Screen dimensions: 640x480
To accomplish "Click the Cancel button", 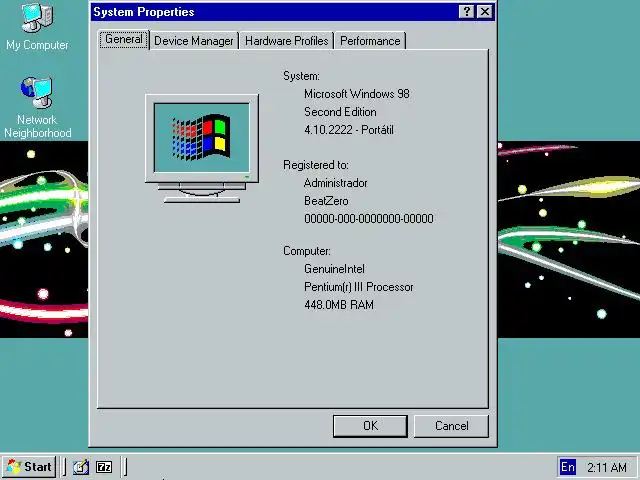I will [x=451, y=426].
